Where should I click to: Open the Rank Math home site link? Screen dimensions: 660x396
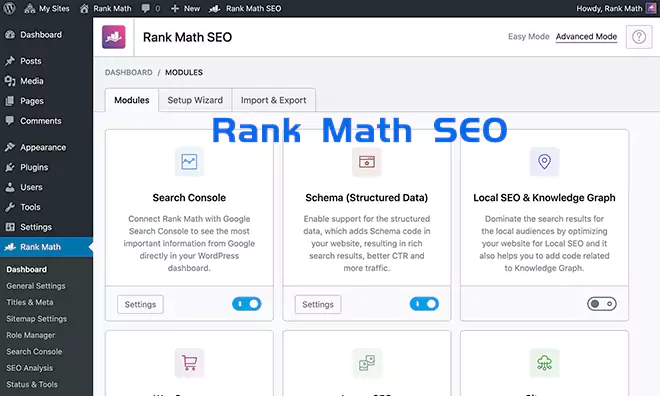pos(106,8)
